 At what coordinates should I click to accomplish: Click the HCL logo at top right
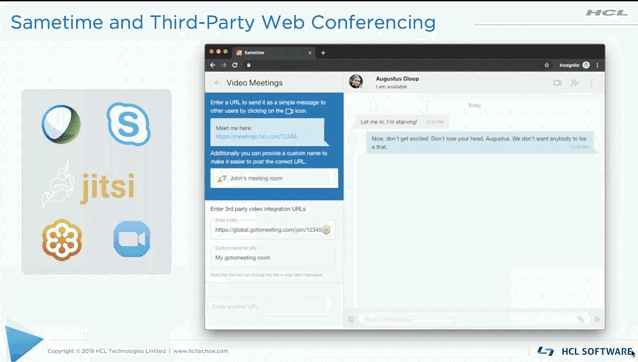pos(607,13)
